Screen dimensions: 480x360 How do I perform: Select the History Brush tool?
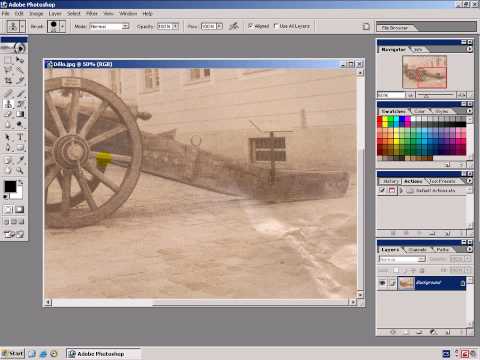(20, 104)
